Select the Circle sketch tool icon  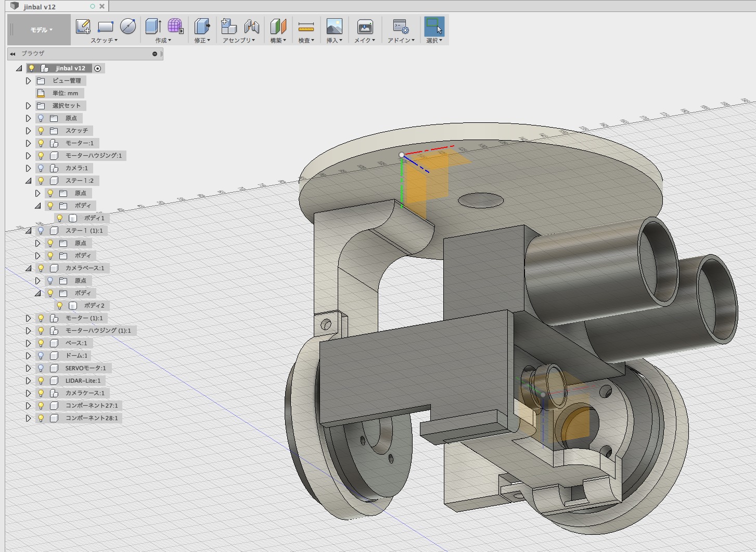tap(128, 26)
